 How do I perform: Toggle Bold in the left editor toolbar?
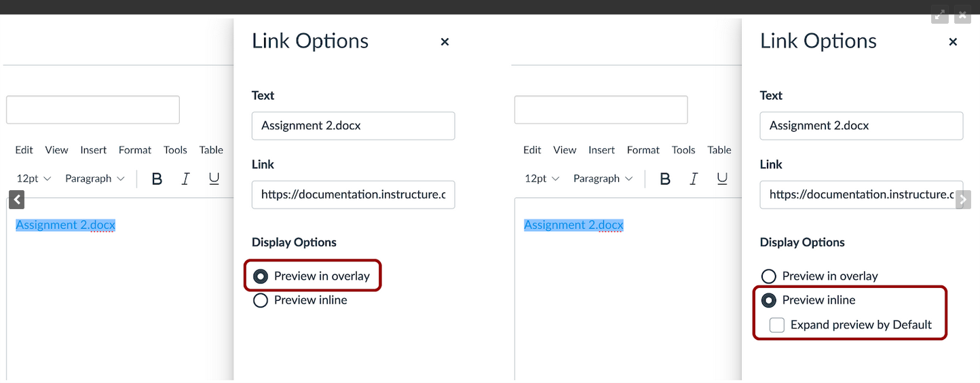click(x=157, y=179)
